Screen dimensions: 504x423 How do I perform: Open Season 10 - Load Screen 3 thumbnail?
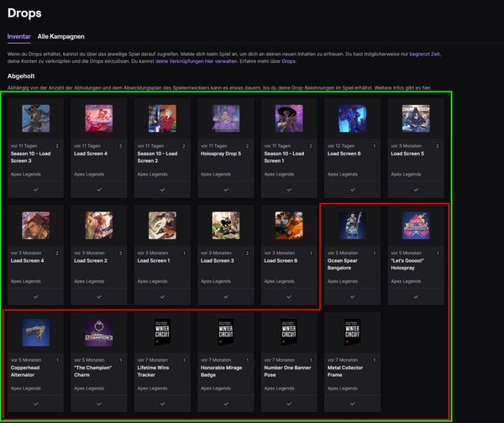[x=35, y=118]
